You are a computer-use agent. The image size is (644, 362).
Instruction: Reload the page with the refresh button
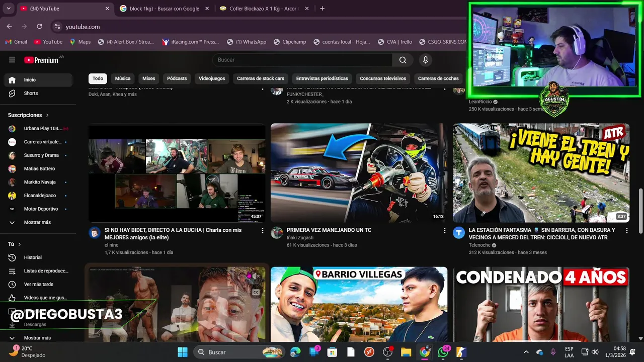[x=39, y=26]
